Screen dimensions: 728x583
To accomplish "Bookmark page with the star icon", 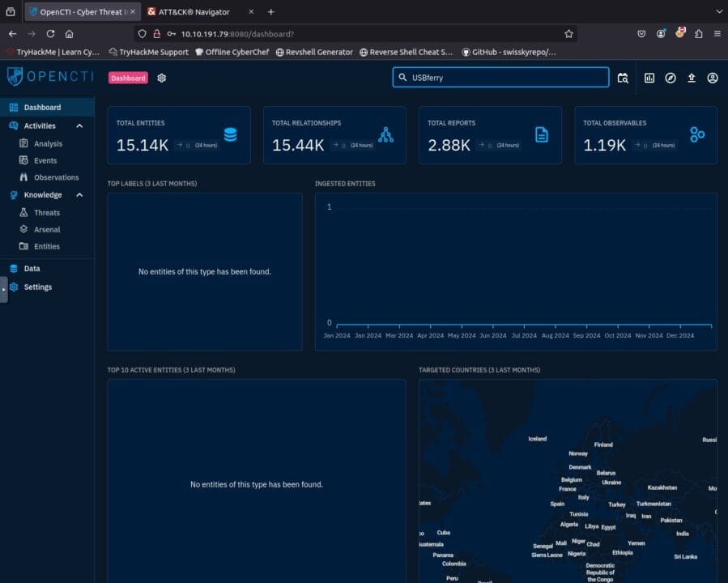I will click(568, 34).
